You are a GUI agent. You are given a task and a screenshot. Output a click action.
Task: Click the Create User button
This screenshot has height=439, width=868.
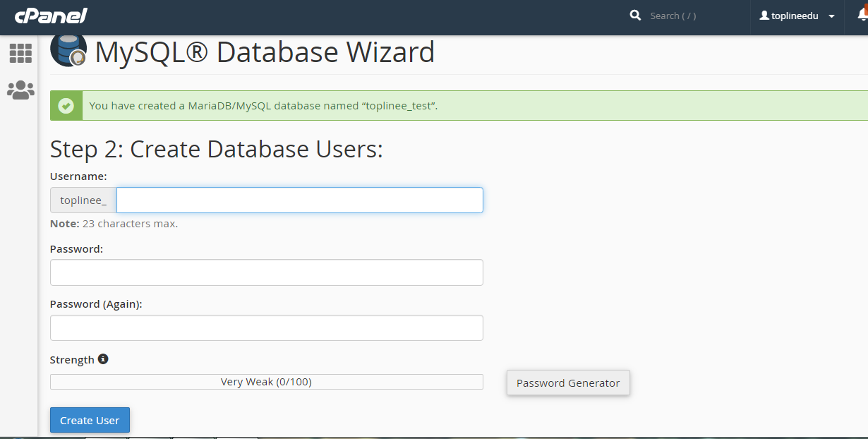90,420
